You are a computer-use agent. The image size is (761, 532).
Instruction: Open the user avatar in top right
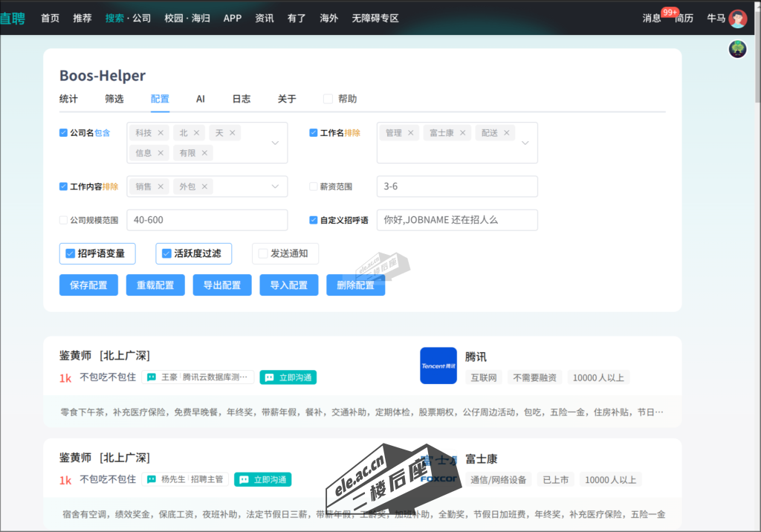tap(737, 19)
